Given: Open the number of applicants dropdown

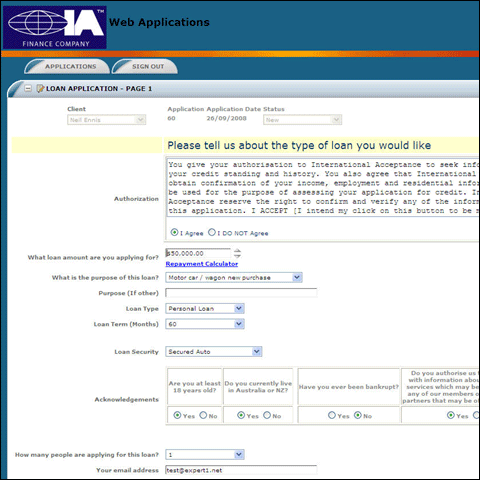Looking at the screenshot, I should click(205, 454).
